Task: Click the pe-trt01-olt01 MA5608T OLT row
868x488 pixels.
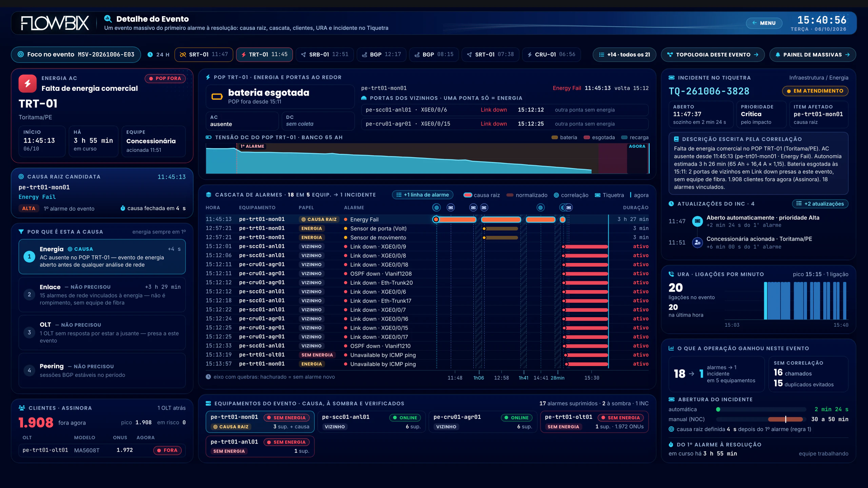Action: click(102, 450)
